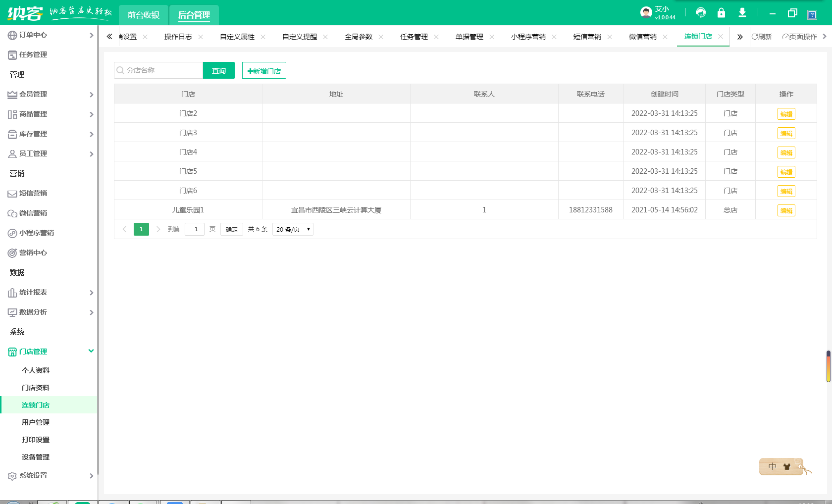The image size is (832, 504).
Task: Click the download icon in header
Action: [742, 13]
